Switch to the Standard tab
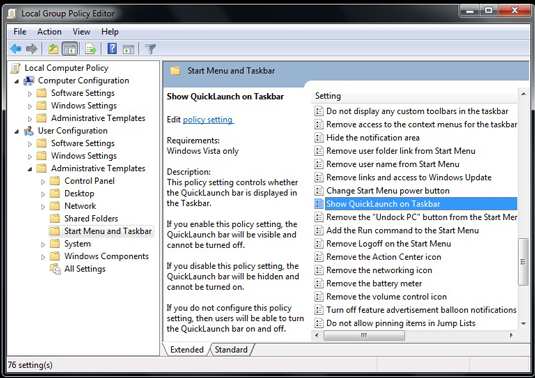535x378 pixels. pyautogui.click(x=231, y=350)
